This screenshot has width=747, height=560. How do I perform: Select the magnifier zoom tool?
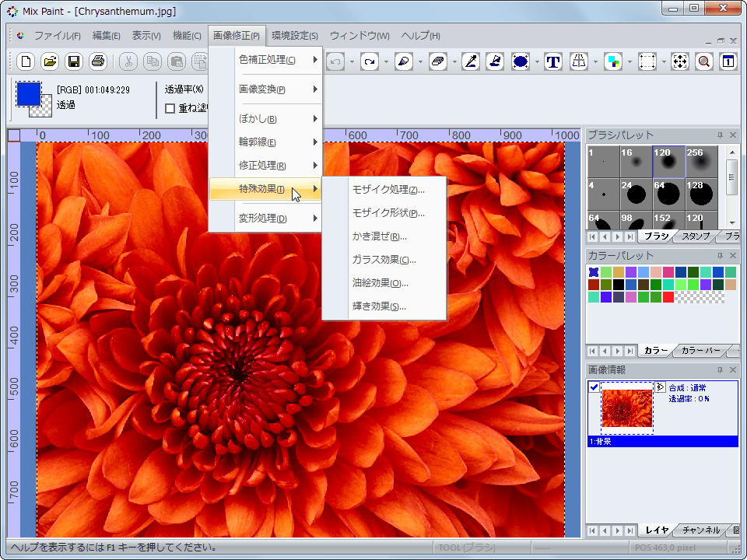point(704,61)
